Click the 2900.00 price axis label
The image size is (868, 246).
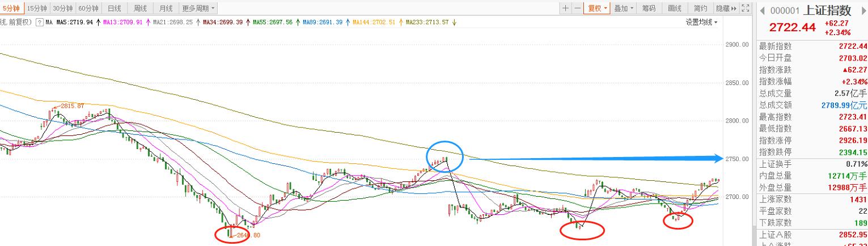736,45
